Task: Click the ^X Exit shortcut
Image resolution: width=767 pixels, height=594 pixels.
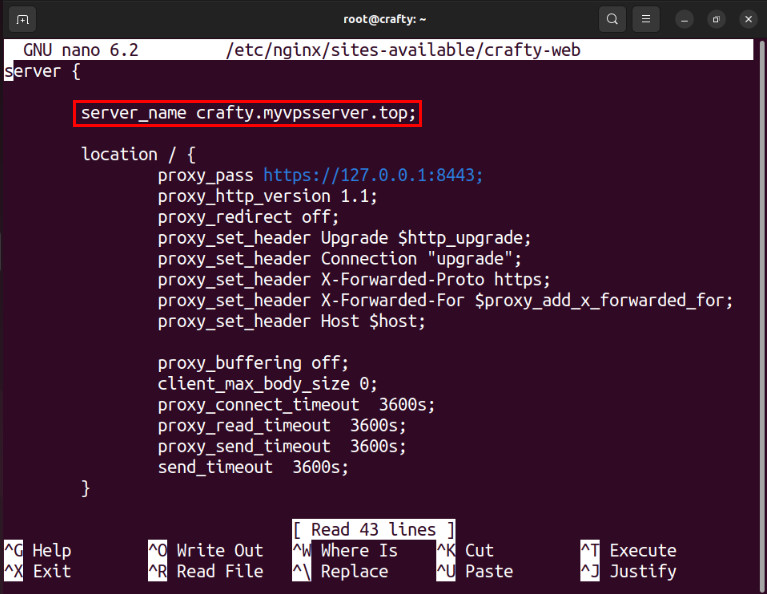Action: click(38, 571)
